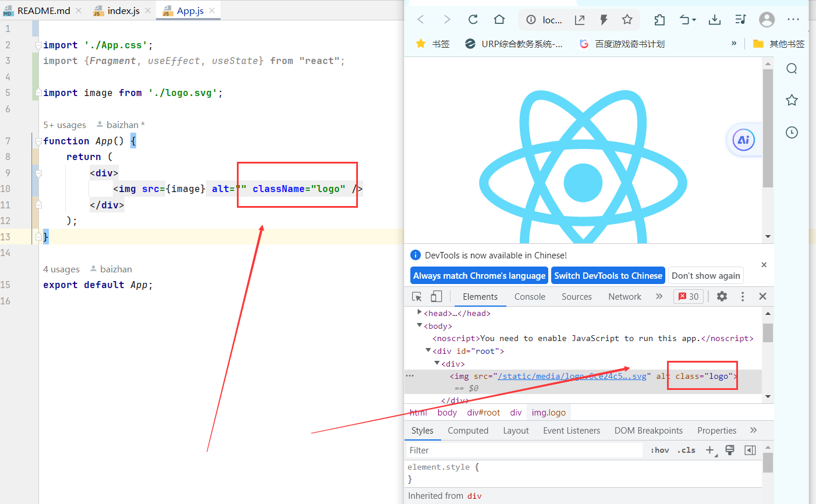This screenshot has width=816, height=504.
Task: Open DevTools settings gear
Action: click(x=722, y=296)
